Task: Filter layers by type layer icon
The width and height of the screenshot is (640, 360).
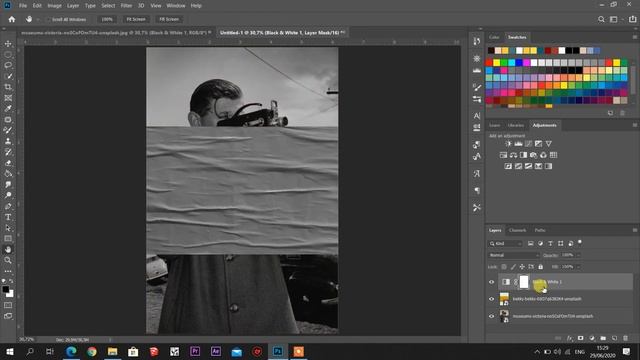Action: pos(550,243)
